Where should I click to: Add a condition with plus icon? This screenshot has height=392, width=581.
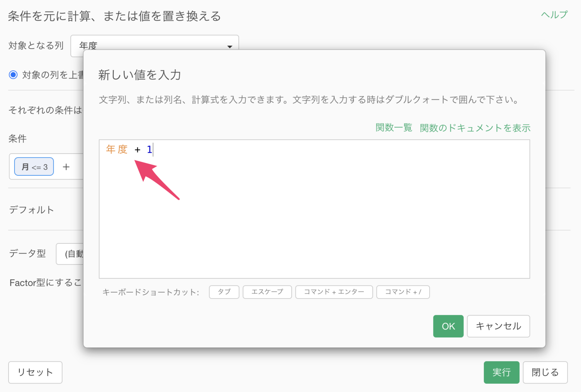(66, 167)
